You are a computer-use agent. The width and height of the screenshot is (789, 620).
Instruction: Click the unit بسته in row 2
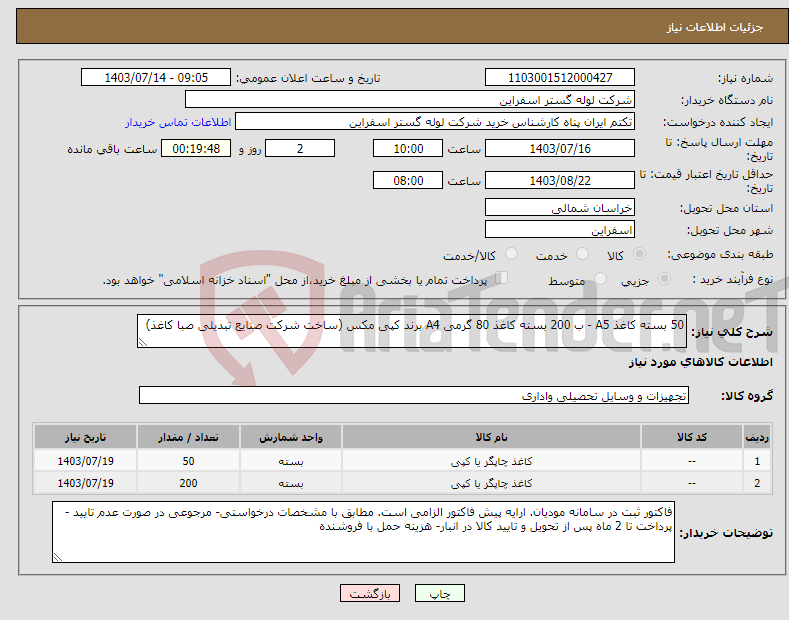pos(291,483)
